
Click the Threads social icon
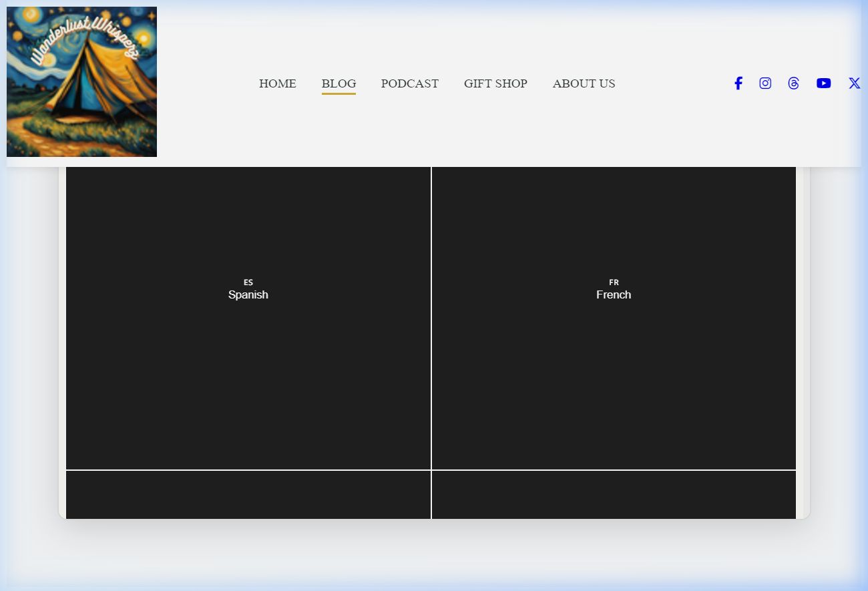click(793, 83)
